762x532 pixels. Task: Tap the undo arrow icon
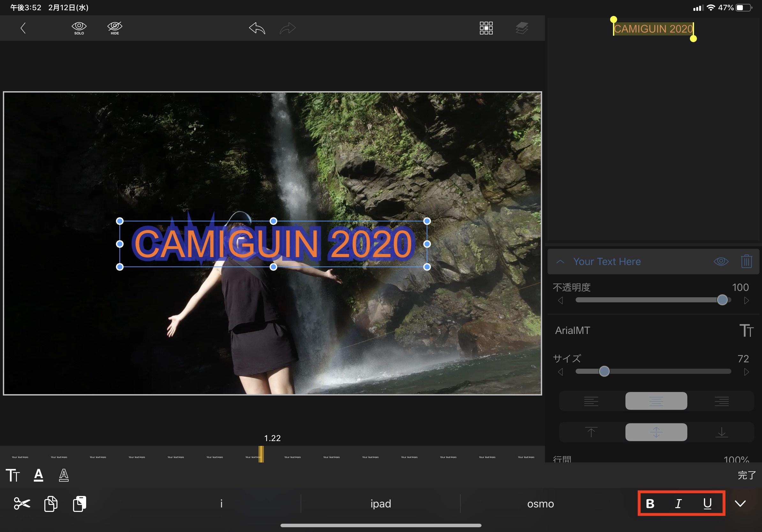257,28
